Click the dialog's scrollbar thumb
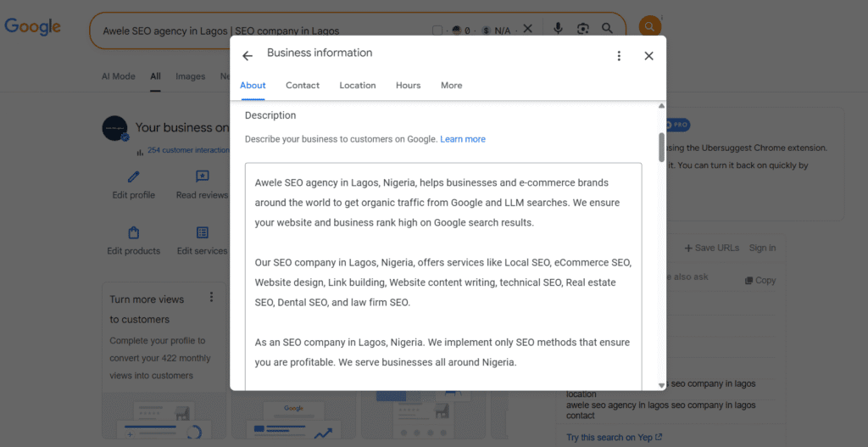The width and height of the screenshot is (868, 447). tap(661, 147)
